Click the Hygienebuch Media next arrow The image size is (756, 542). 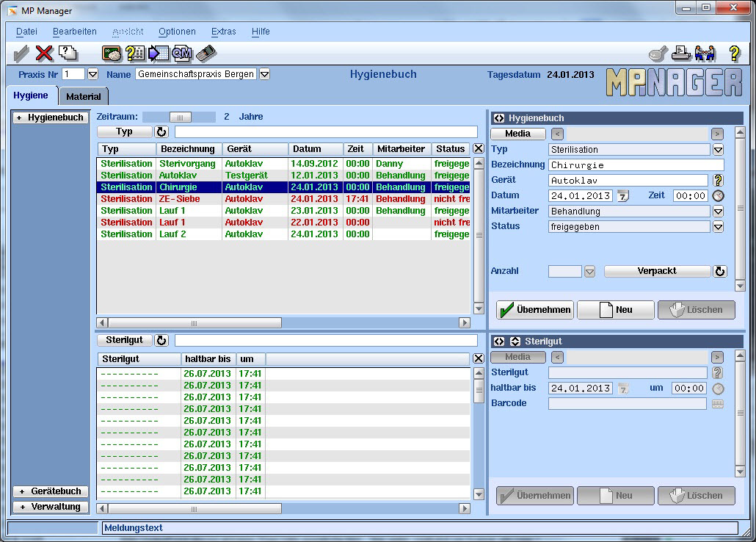pos(717,134)
